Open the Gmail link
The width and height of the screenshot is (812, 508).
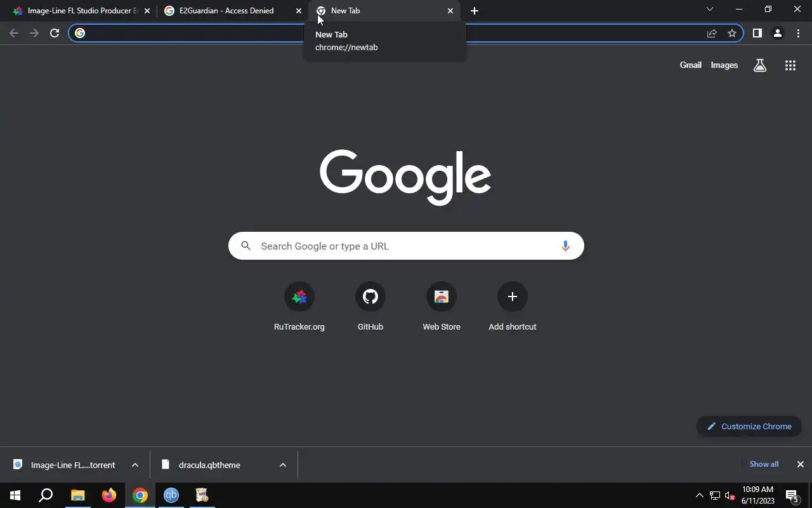(x=690, y=65)
